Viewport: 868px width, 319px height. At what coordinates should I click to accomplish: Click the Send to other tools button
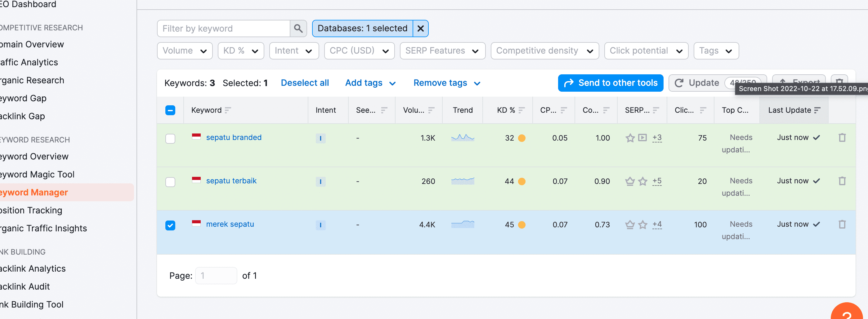click(610, 83)
